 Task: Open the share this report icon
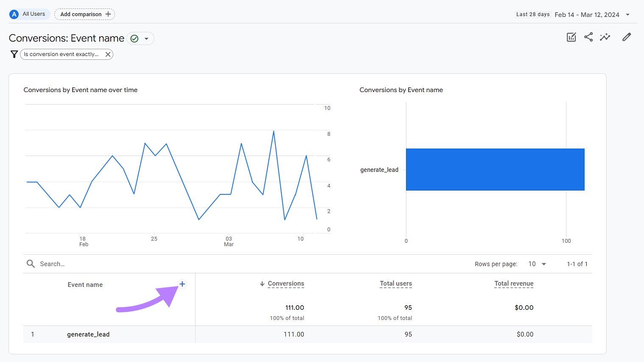tap(588, 37)
